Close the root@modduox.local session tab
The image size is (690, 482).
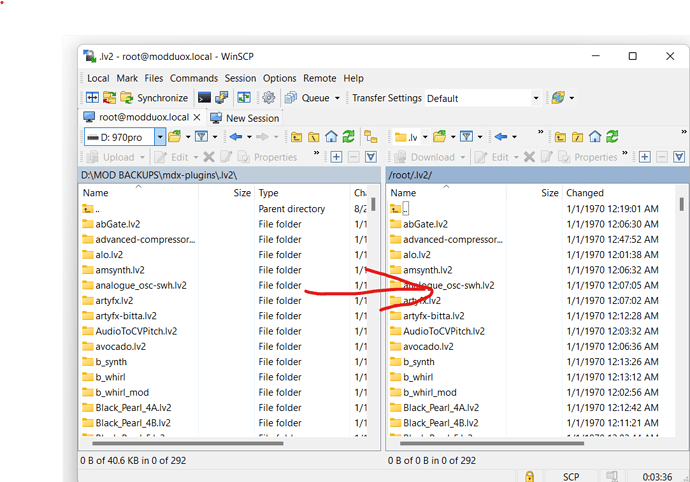(x=197, y=117)
